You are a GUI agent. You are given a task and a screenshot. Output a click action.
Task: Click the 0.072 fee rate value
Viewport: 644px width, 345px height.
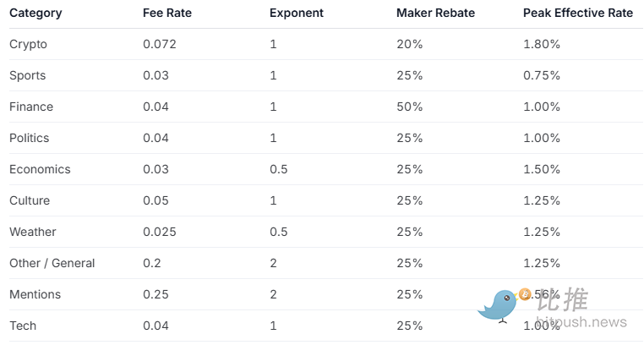160,44
